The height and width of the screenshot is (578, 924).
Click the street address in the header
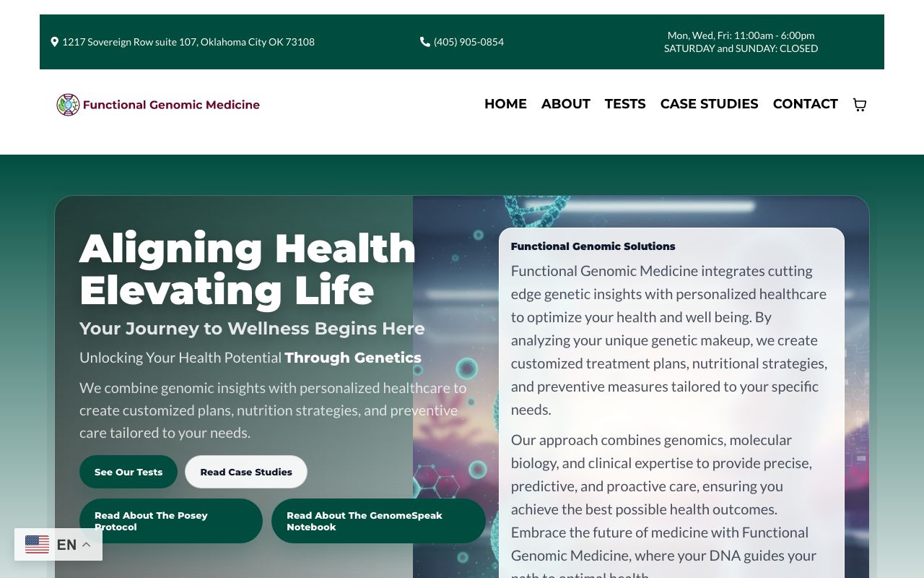point(188,41)
